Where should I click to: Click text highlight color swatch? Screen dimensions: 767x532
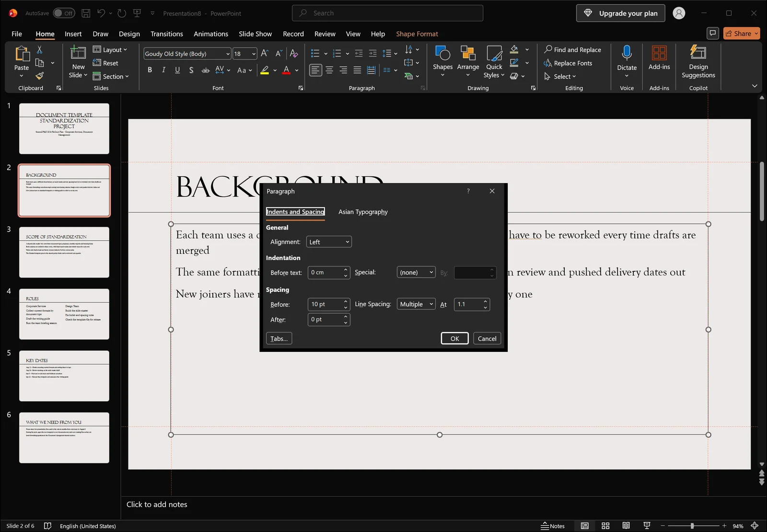point(265,70)
